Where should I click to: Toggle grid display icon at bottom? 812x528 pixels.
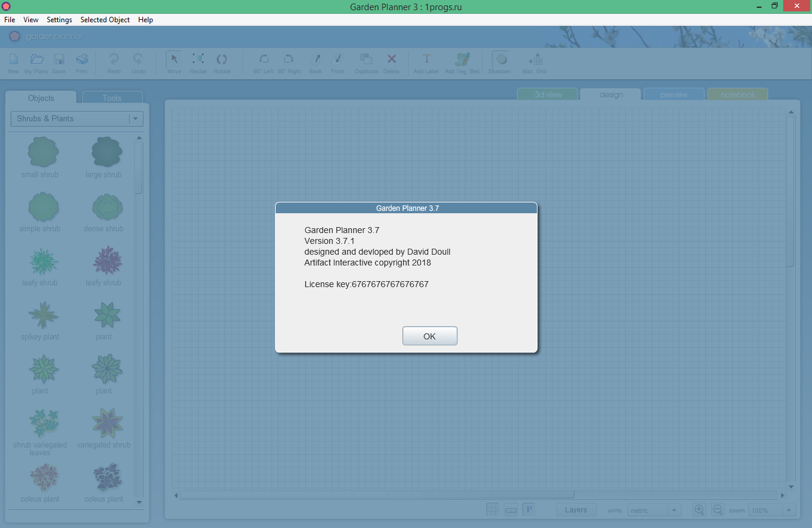(492, 509)
